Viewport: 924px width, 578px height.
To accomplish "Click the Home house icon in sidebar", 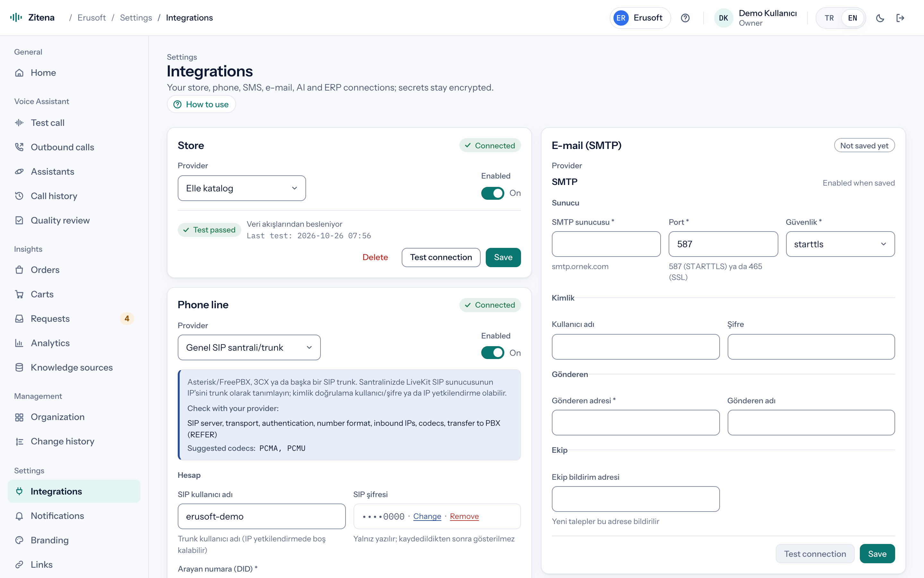I will tap(19, 73).
